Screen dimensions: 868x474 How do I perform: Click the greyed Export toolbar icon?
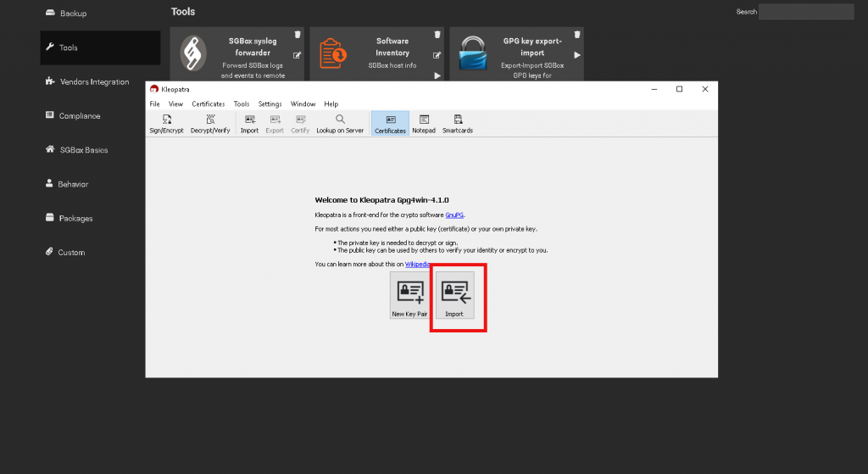[x=275, y=124]
